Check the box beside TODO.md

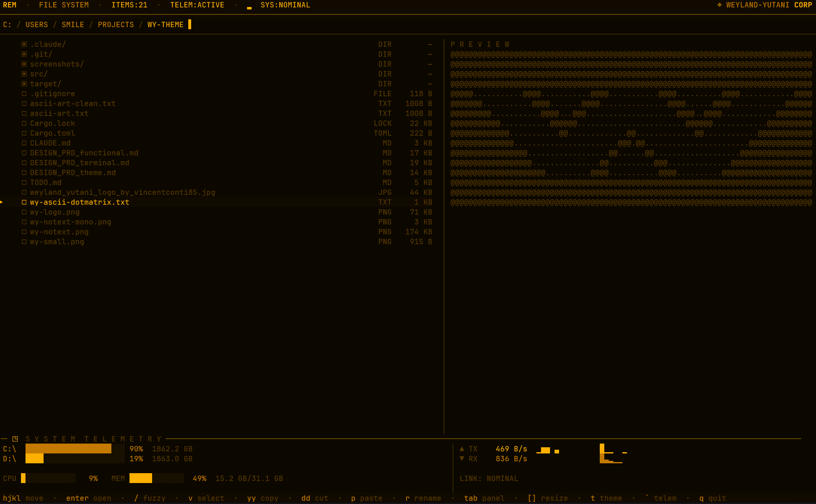coord(24,182)
